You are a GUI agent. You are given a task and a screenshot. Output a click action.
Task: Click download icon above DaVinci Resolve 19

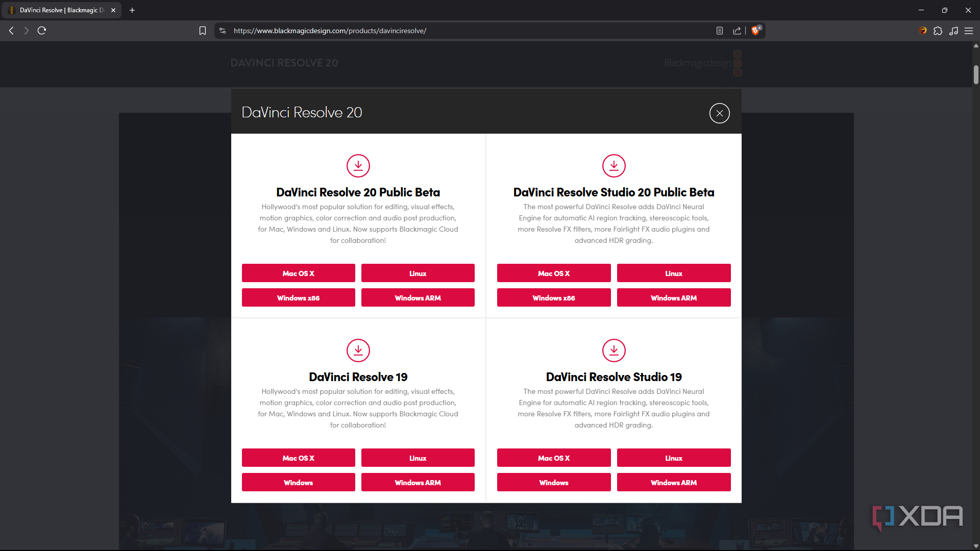358,350
